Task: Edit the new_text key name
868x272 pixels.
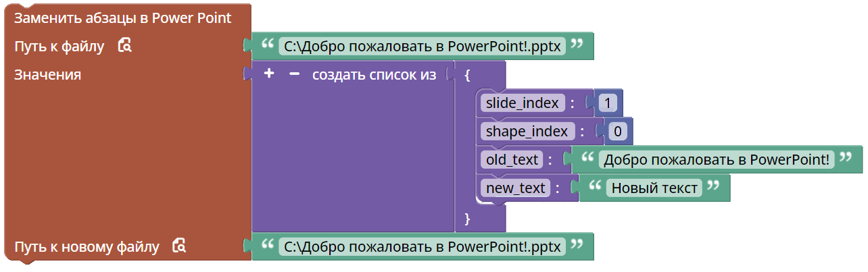Action: pyautogui.click(x=515, y=188)
